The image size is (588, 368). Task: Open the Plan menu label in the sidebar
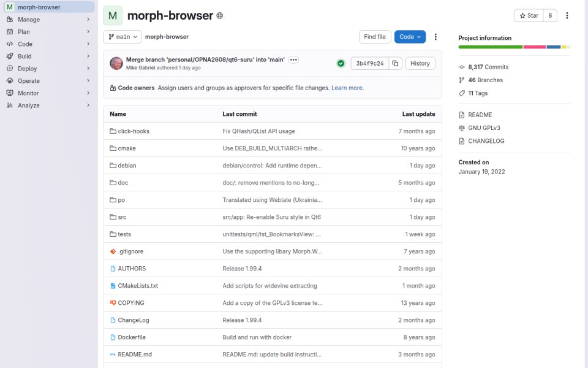point(24,32)
